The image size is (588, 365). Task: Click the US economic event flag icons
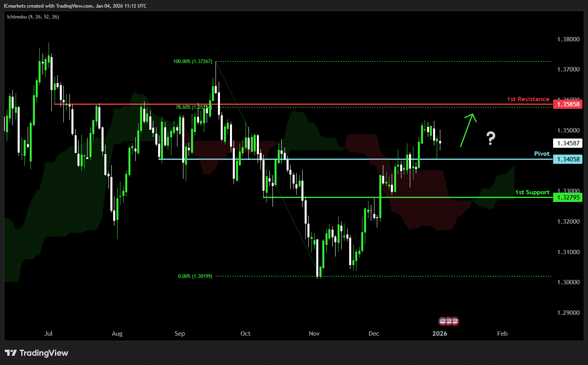tap(448, 321)
